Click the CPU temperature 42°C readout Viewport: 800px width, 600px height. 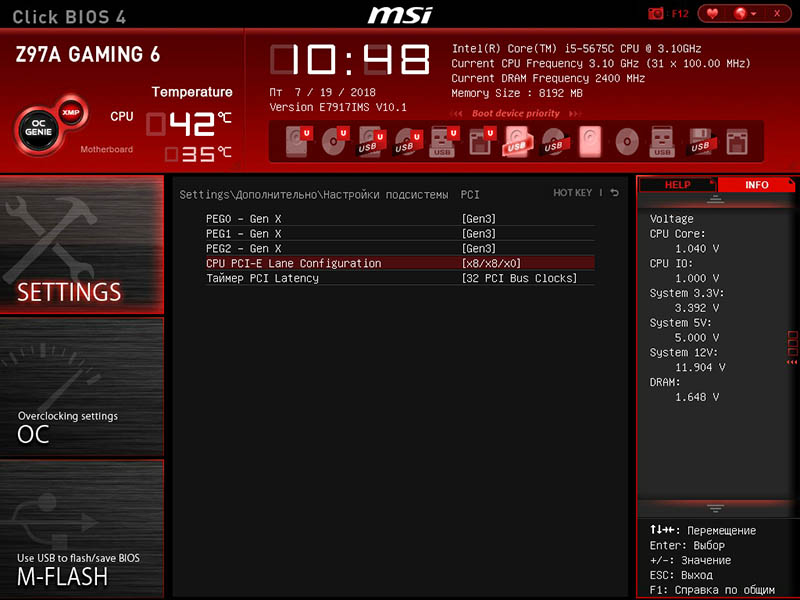(189, 124)
